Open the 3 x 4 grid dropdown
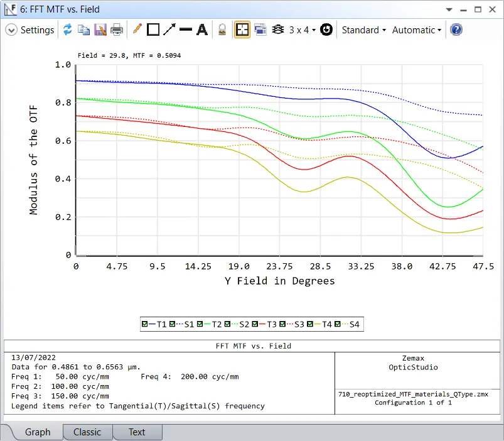This screenshot has width=504, height=441. (302, 30)
